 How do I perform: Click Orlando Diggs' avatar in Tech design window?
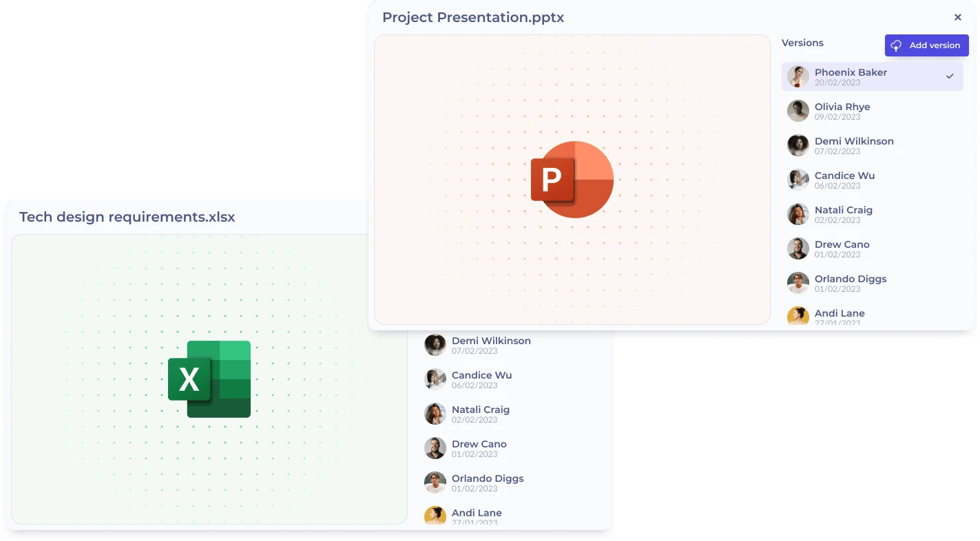tap(435, 482)
